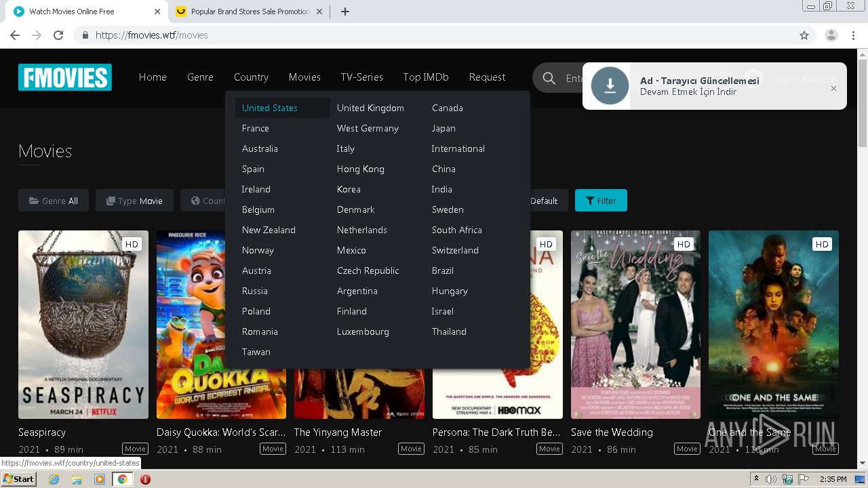Image resolution: width=868 pixels, height=488 pixels.
Task: Click the network tray icon
Action: click(x=787, y=479)
